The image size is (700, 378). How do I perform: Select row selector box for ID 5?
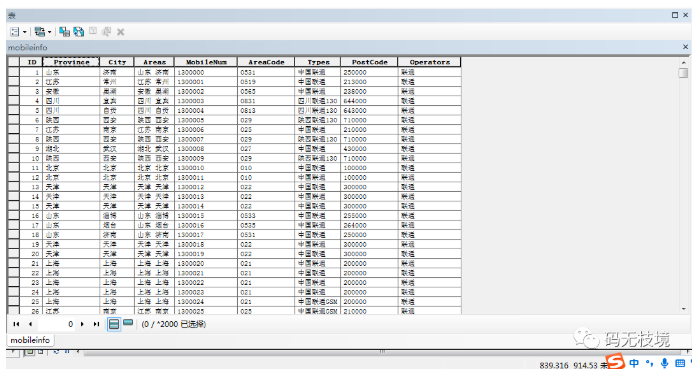point(14,110)
